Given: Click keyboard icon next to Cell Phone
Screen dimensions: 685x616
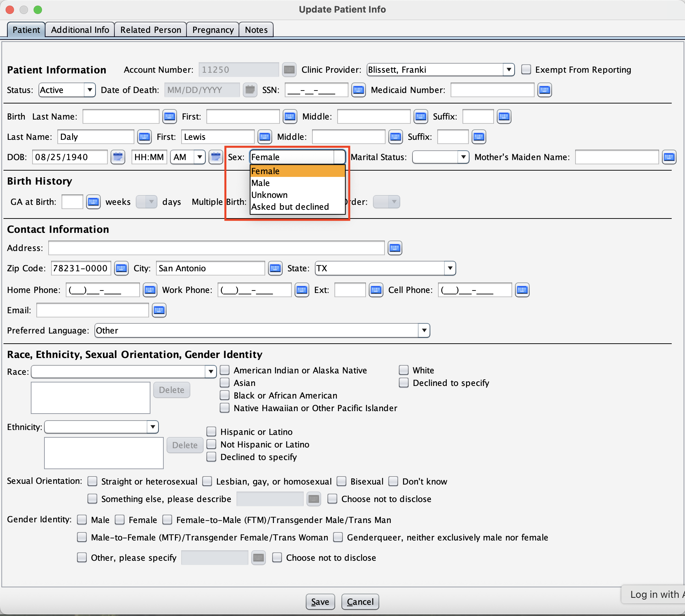Looking at the screenshot, I should 522,290.
